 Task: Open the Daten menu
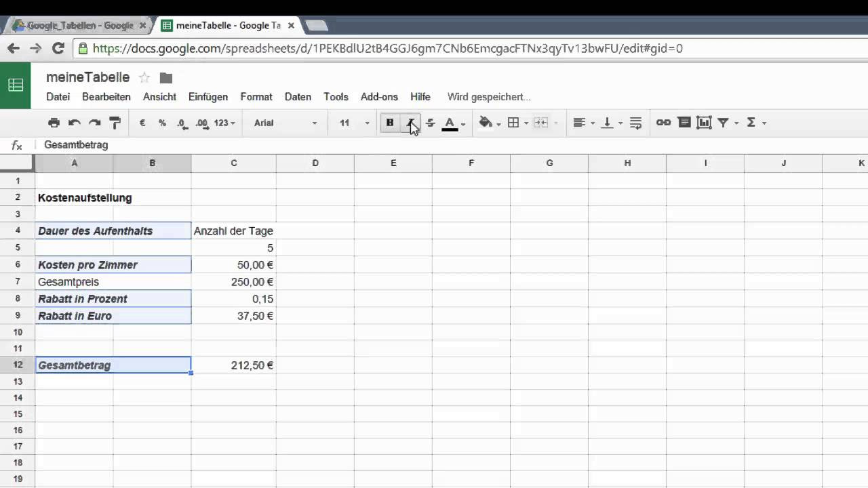click(298, 97)
